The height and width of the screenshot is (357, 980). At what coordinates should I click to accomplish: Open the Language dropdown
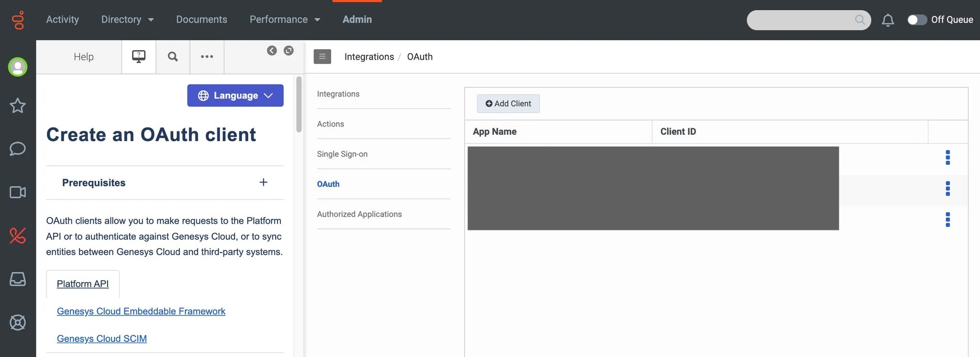click(x=235, y=96)
